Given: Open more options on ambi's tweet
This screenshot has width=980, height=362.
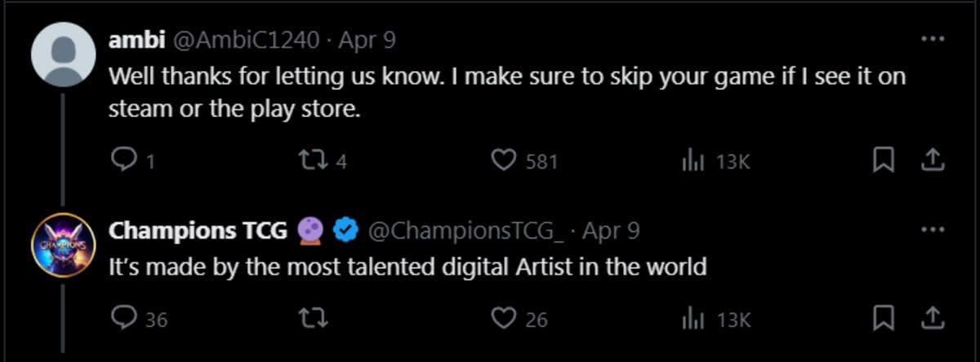Looking at the screenshot, I should 932,38.
